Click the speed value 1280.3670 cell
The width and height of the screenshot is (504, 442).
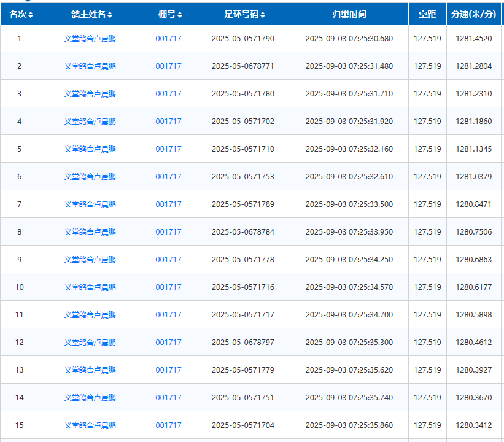pyautogui.click(x=473, y=398)
